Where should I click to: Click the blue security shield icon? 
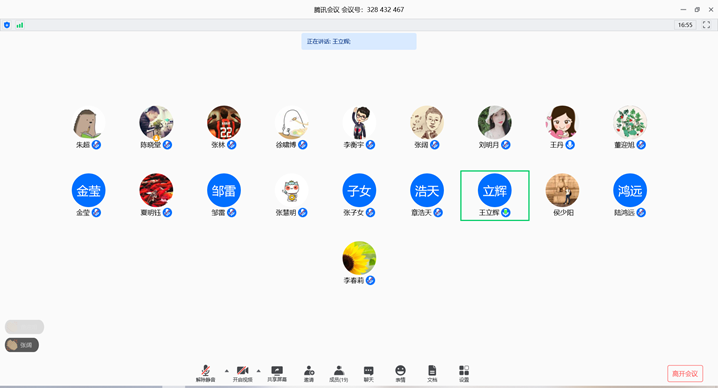point(7,25)
